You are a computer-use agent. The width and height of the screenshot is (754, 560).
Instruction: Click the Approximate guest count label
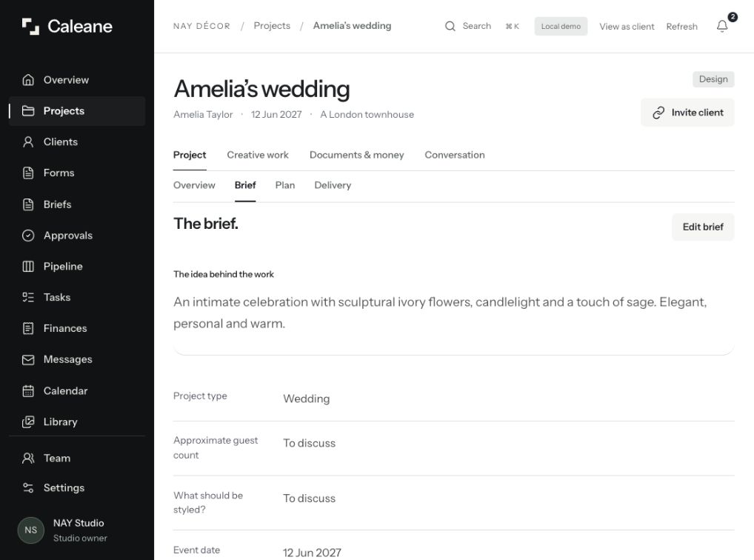click(216, 447)
